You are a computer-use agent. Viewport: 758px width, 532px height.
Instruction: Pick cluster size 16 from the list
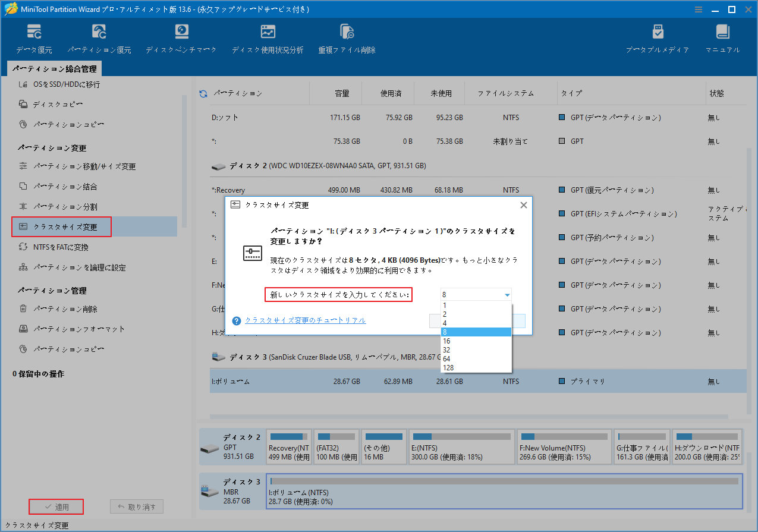click(x=476, y=341)
